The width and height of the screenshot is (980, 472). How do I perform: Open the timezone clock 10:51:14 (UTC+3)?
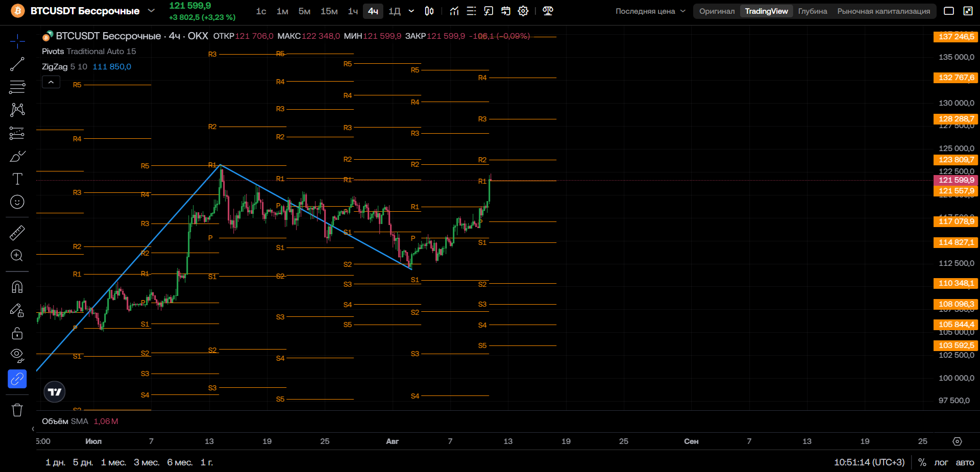pos(869,462)
